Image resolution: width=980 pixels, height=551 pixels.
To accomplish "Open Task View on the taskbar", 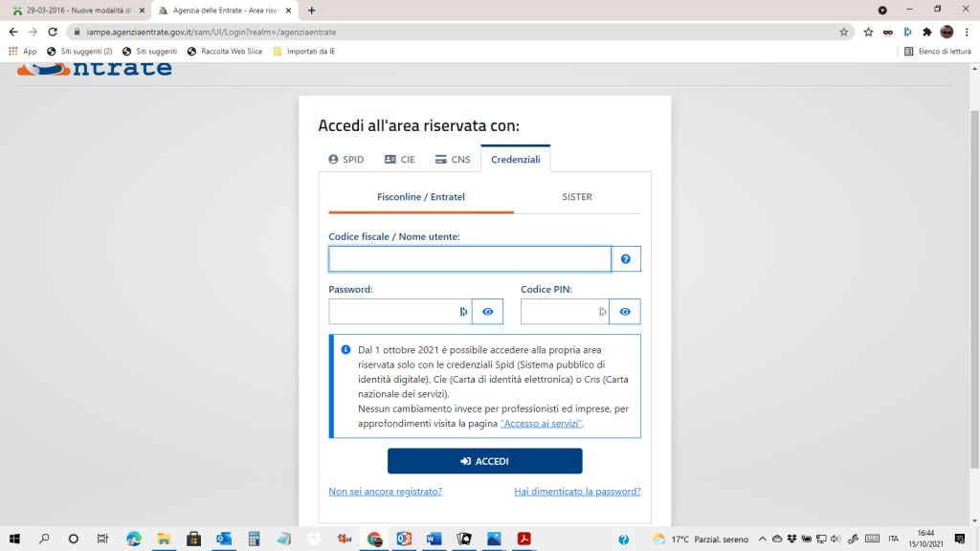I will (x=102, y=539).
